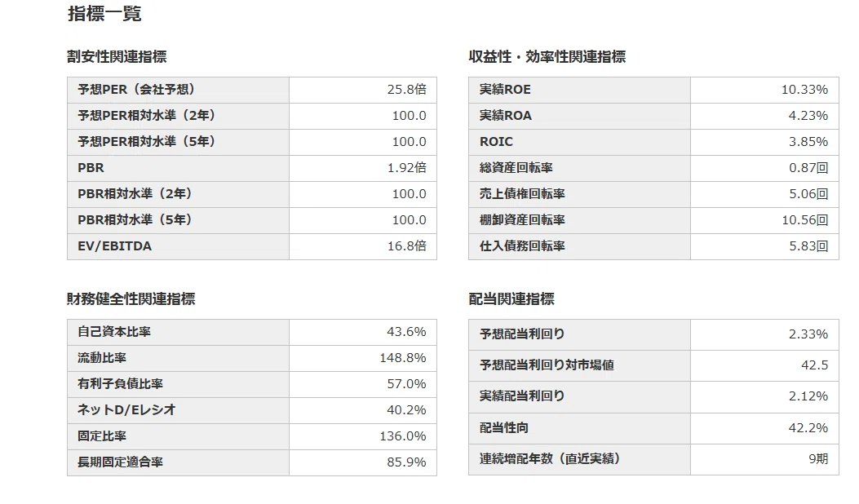
Task: Click the 財務健全性関連指標 section heading
Action: (131, 299)
